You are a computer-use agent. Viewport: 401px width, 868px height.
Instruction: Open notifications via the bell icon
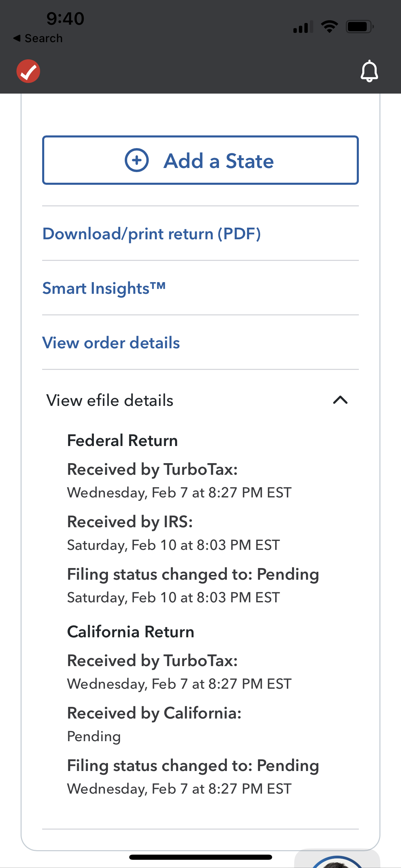[369, 71]
